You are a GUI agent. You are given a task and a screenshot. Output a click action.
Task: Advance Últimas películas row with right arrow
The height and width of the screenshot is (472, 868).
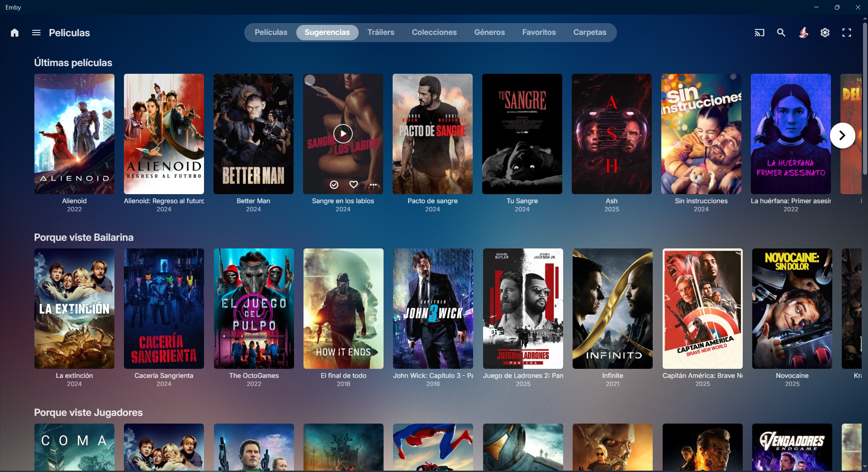842,135
